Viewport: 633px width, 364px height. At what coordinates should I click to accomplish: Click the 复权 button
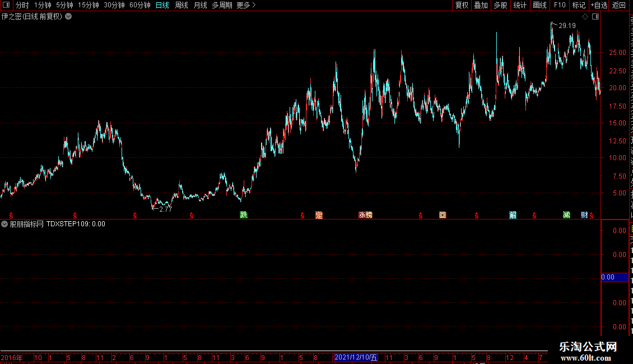tap(462, 5)
